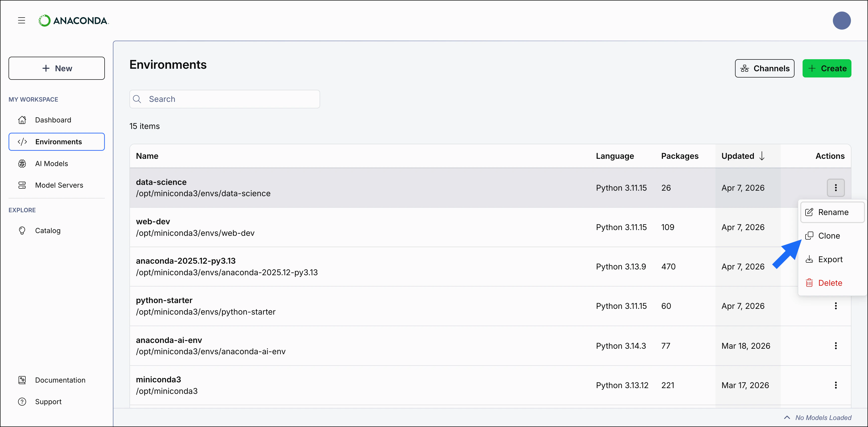Select the Environments code icon in sidebar
This screenshot has width=868, height=427.
coord(22,141)
